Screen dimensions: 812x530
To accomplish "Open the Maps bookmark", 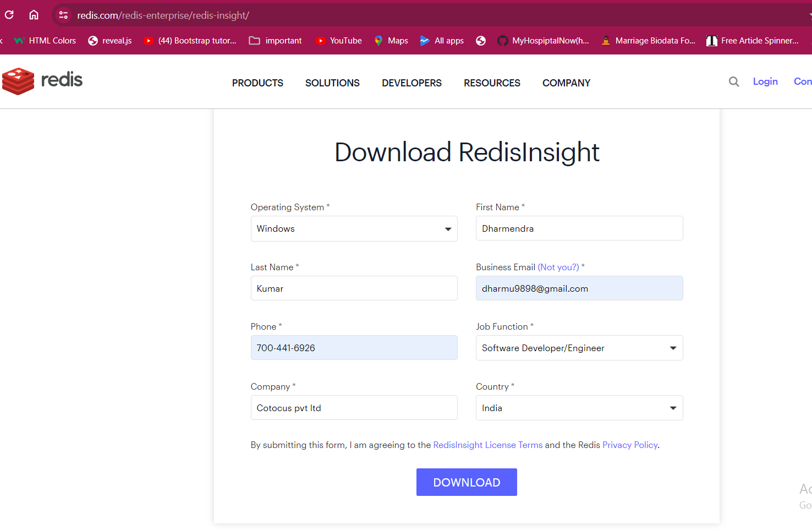I will coord(391,41).
